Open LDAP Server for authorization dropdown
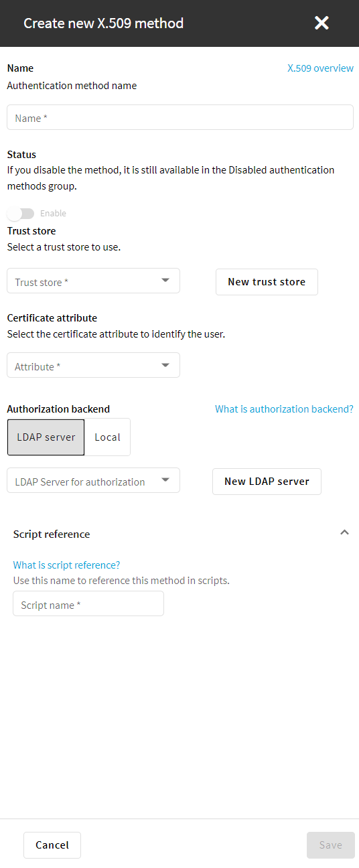Viewport: 359px width, 868px height. 93,481
